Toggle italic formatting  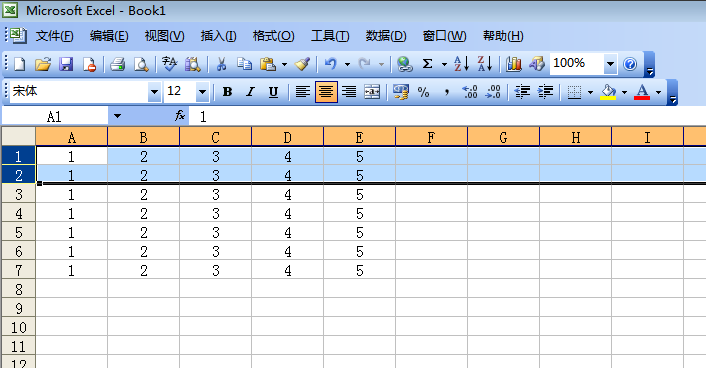click(x=250, y=92)
